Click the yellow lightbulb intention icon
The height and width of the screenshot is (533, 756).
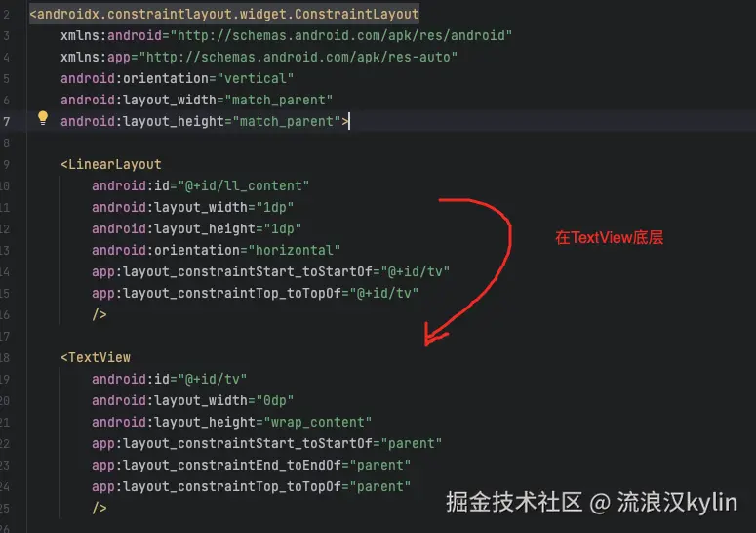click(x=43, y=118)
